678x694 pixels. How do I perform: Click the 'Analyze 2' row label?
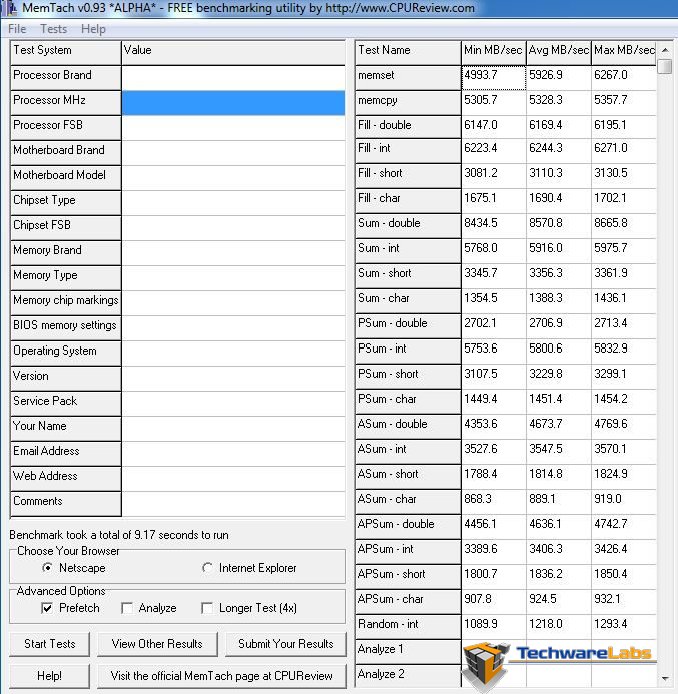tap(408, 676)
